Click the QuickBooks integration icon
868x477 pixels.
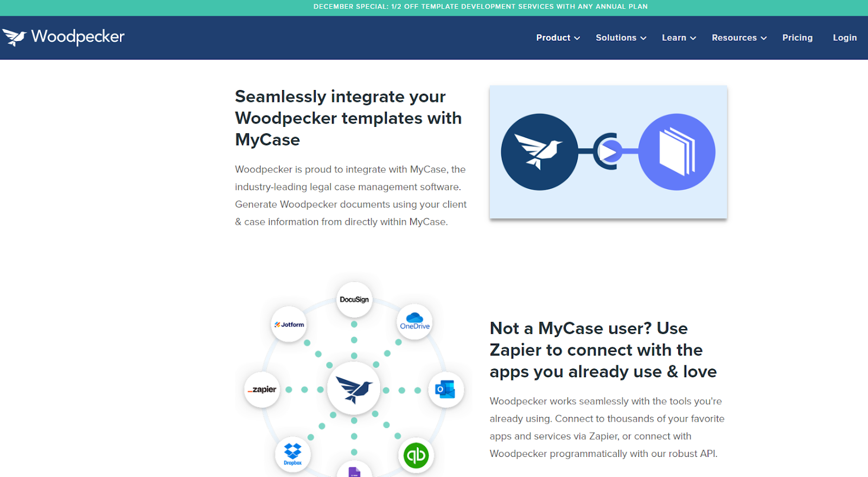pos(416,455)
